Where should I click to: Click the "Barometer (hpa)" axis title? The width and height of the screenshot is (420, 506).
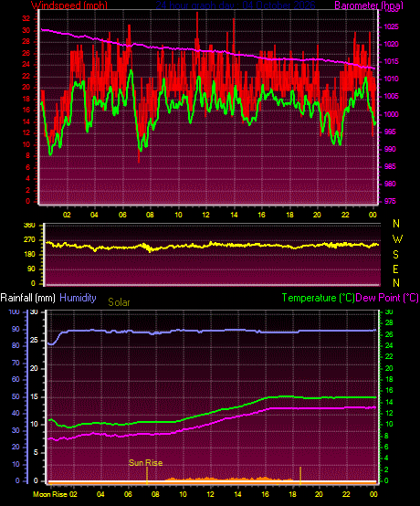pyautogui.click(x=369, y=5)
